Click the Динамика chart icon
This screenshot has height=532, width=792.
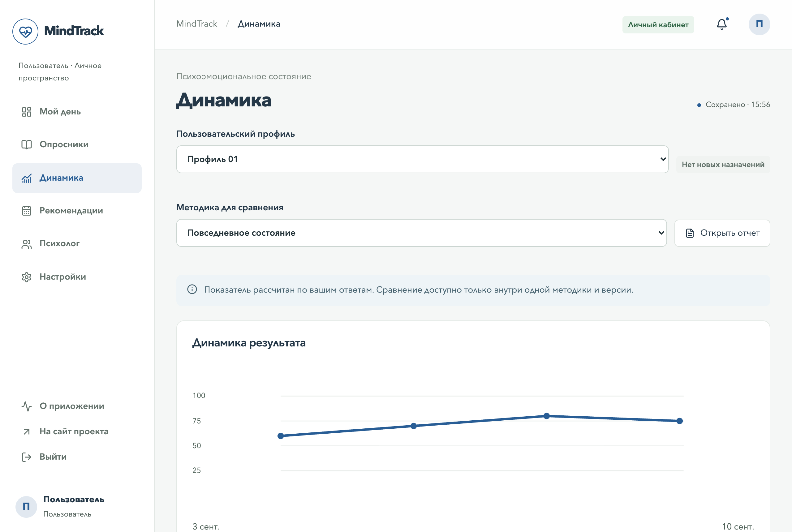[27, 178]
